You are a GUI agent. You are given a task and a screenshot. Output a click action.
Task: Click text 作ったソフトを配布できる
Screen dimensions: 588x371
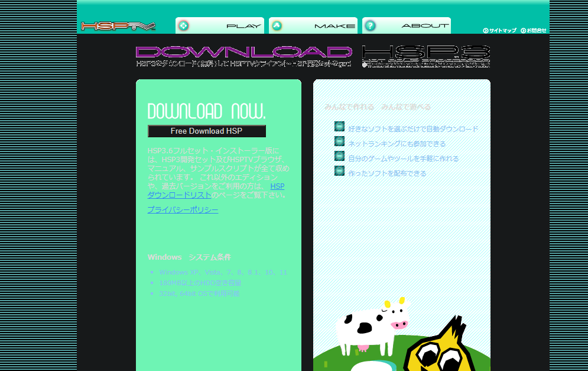tap(387, 173)
